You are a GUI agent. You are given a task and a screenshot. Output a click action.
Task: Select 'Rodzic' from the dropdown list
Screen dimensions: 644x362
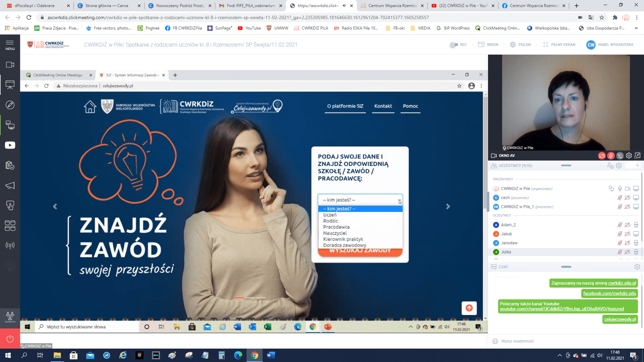(331, 221)
